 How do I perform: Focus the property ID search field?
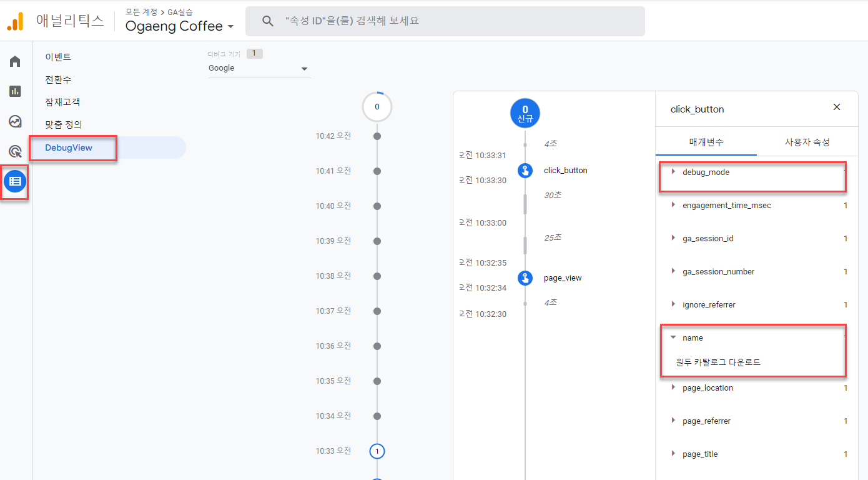[445, 21]
